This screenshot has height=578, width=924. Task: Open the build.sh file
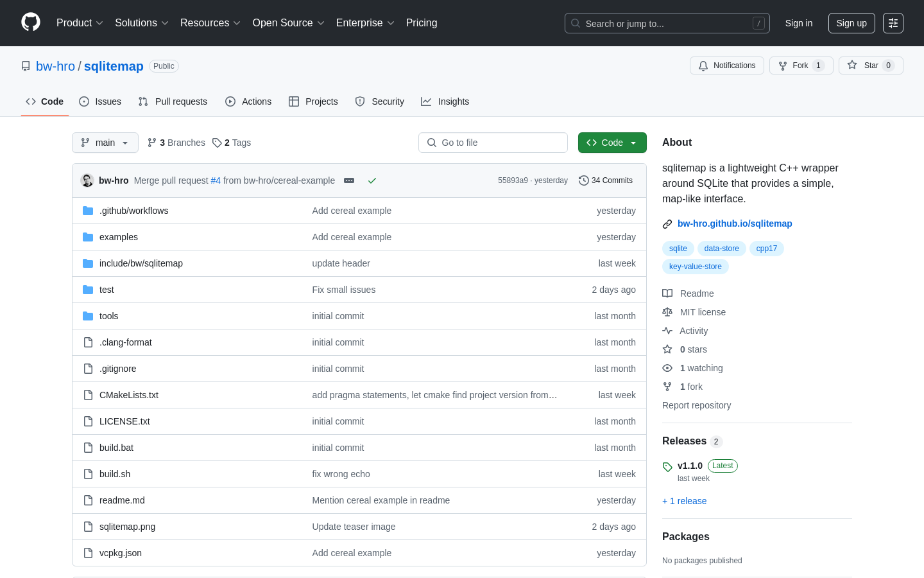[115, 474]
